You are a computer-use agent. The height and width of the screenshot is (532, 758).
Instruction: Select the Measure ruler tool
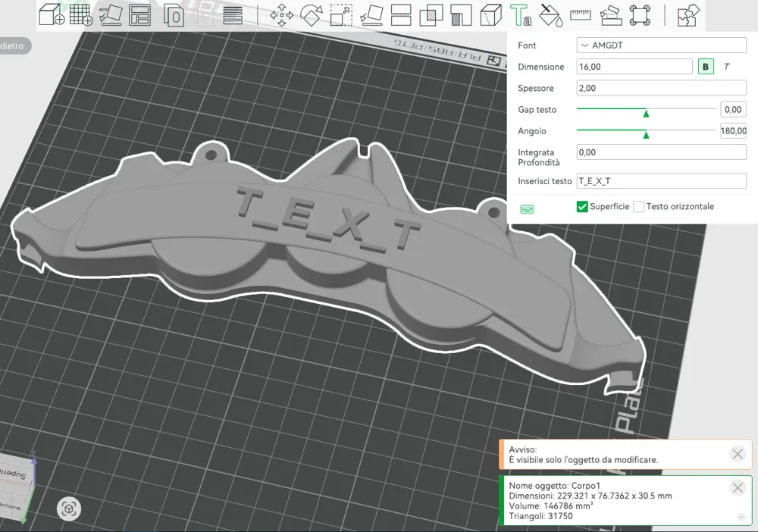click(x=580, y=15)
